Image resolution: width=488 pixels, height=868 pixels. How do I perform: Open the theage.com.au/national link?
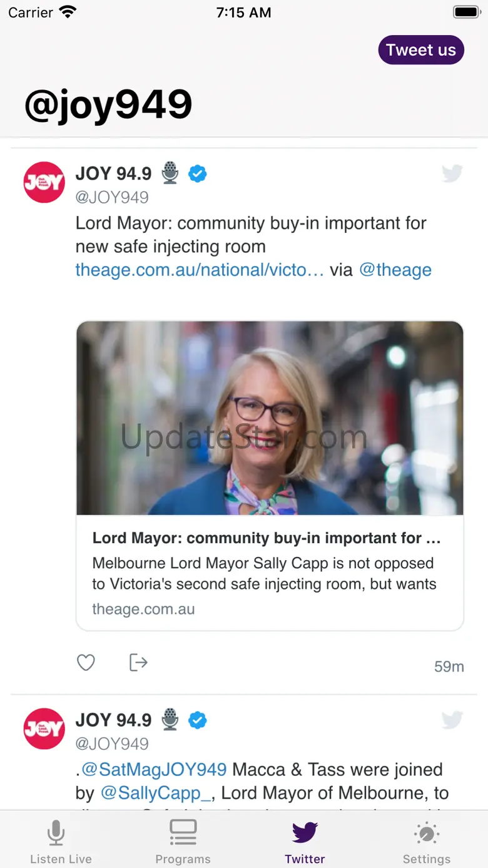click(x=200, y=270)
